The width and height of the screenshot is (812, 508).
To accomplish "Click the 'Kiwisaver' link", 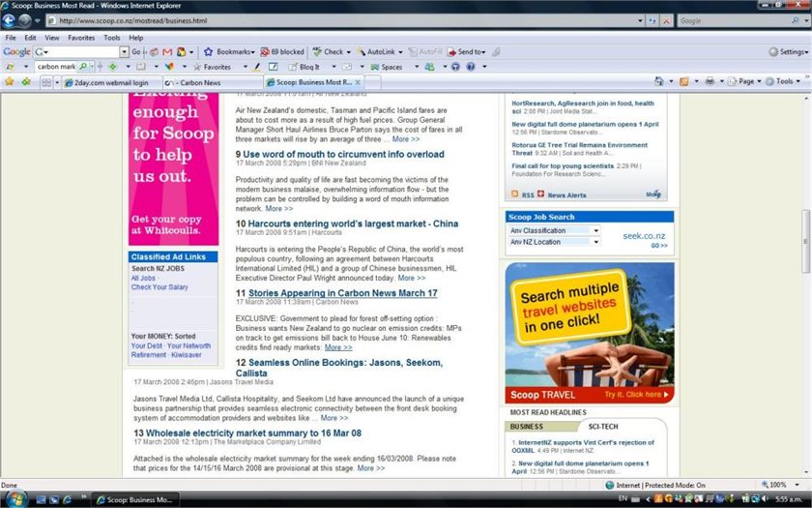I will pos(186,354).
